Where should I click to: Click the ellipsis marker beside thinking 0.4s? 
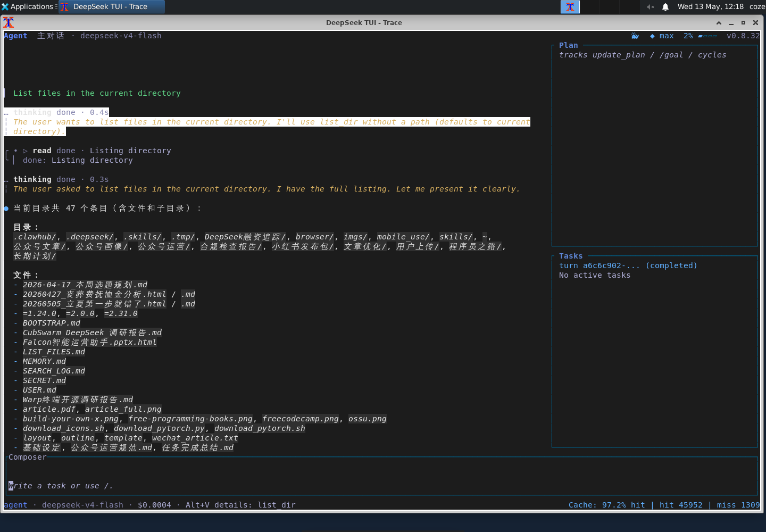point(6,112)
